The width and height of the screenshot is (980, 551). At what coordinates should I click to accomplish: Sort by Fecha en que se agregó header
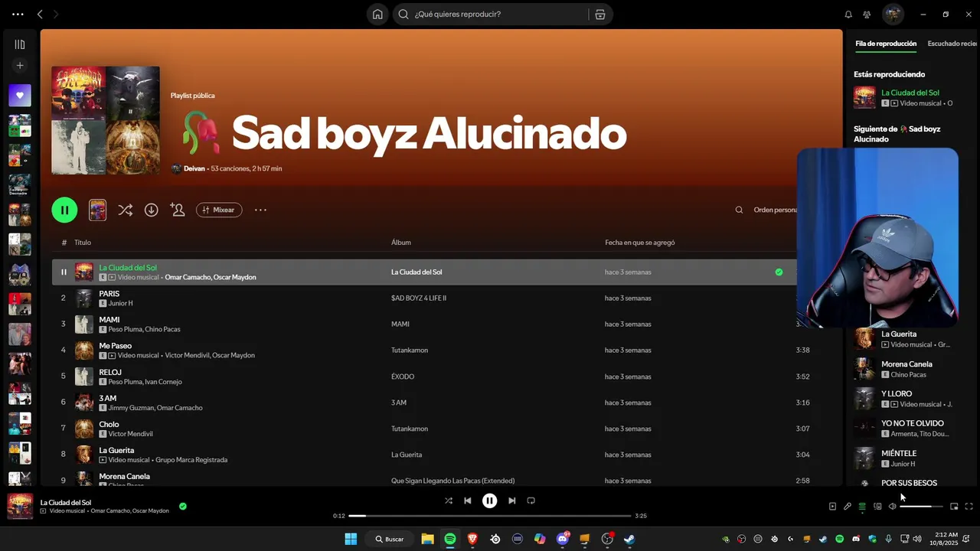click(x=640, y=243)
